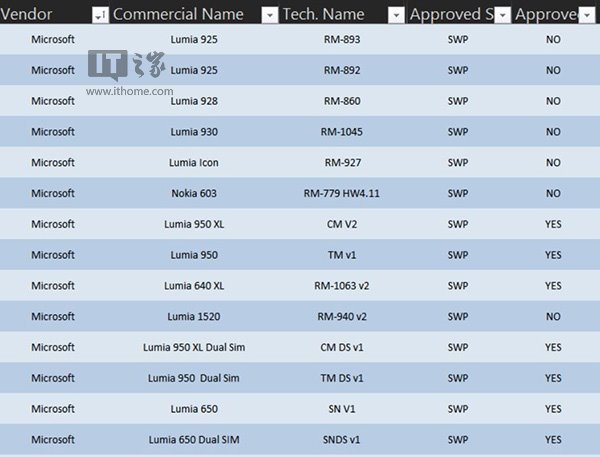Viewport: 600px width, 457px height.
Task: Select the SN V1 cell
Action: pyautogui.click(x=342, y=409)
